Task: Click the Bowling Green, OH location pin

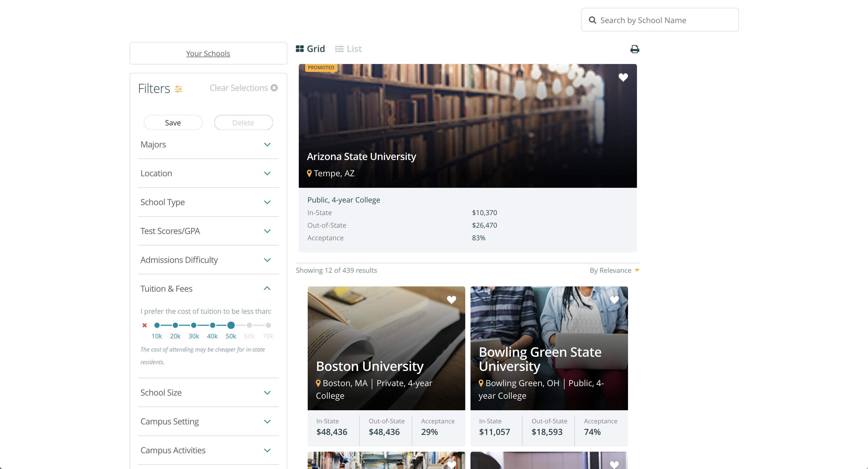Action: click(481, 383)
